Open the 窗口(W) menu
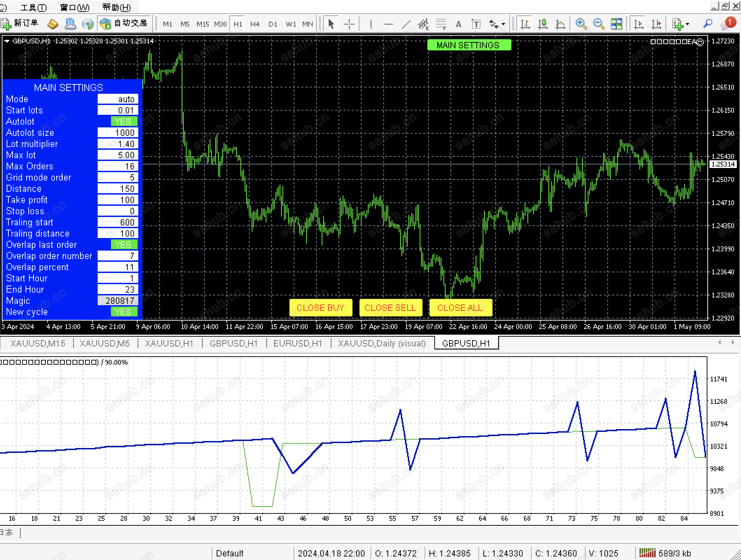 click(x=75, y=7)
